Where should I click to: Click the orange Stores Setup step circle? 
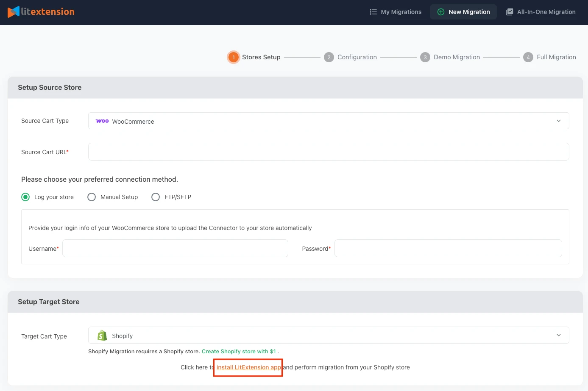234,57
